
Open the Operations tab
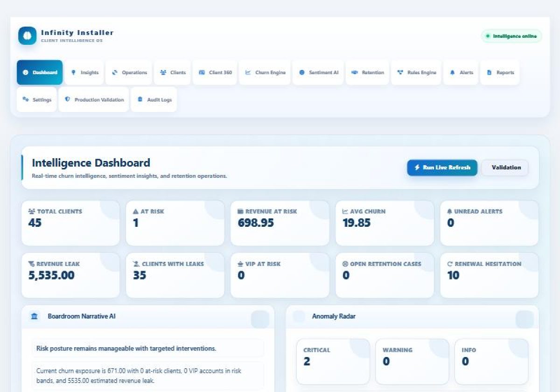[129, 72]
